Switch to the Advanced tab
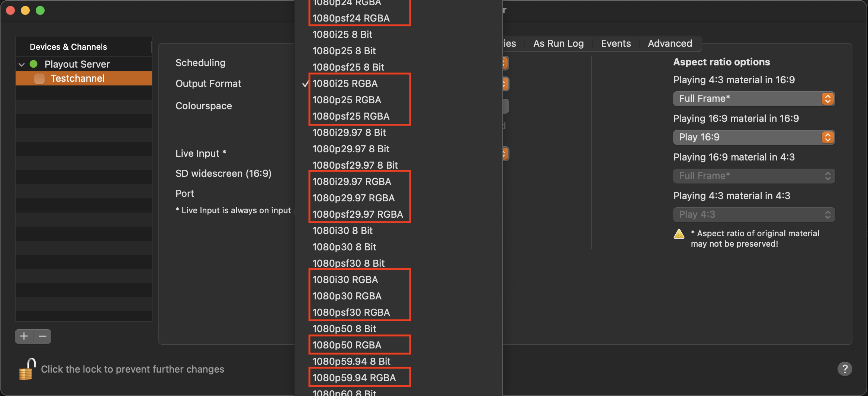 [670, 43]
